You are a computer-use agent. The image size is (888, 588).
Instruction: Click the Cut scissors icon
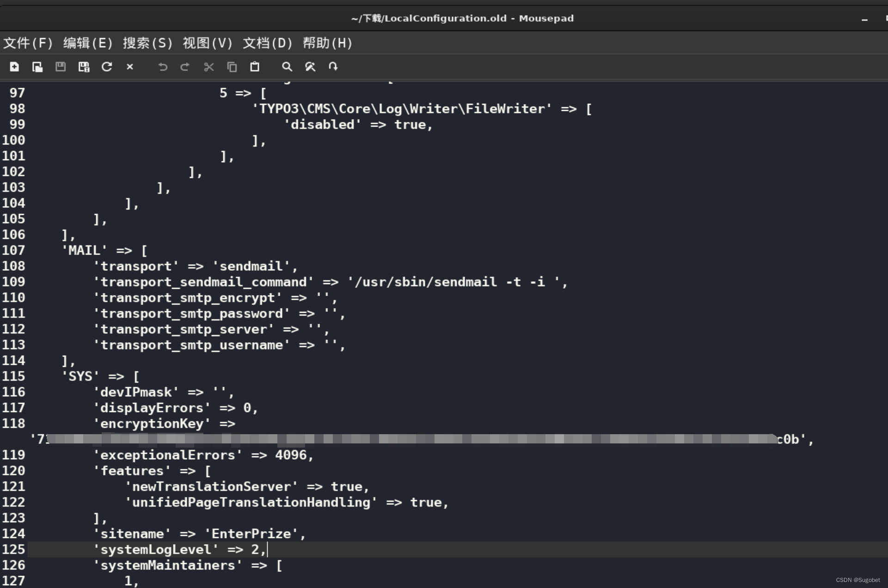[x=208, y=67]
